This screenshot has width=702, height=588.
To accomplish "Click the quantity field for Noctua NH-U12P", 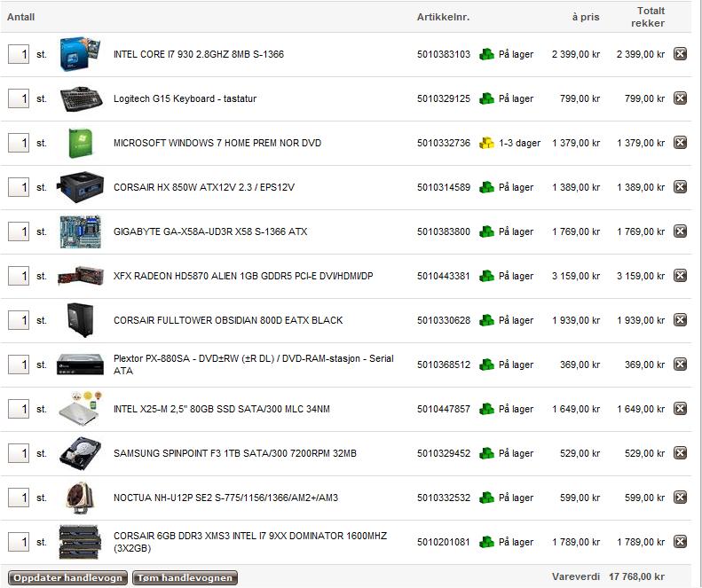I will 19,498.
